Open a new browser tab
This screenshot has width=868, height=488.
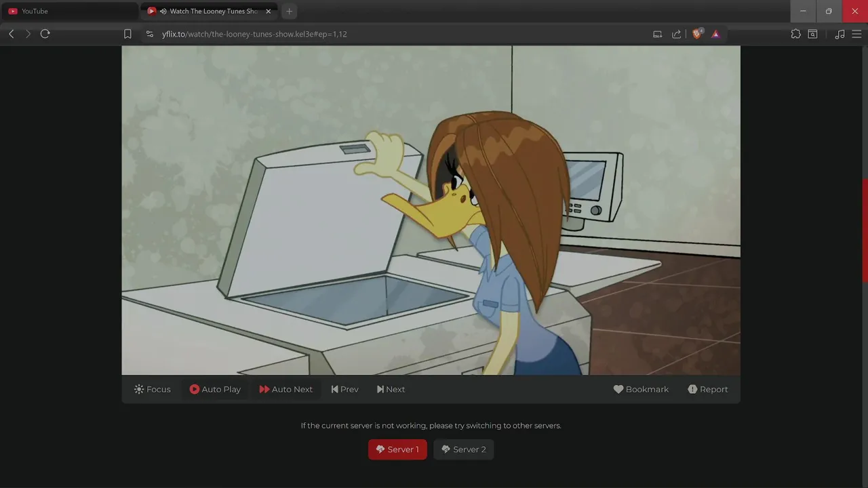(289, 12)
